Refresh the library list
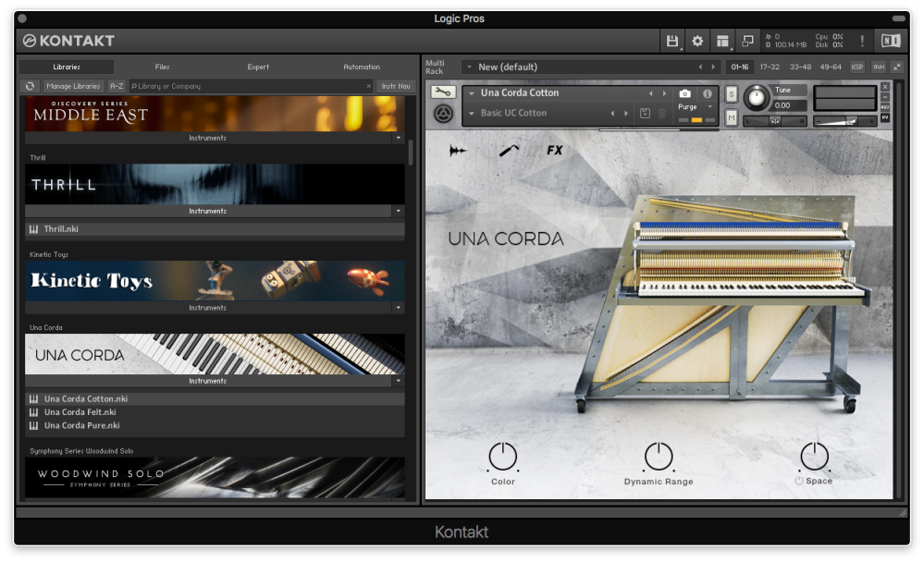This screenshot has width=924, height=562. tap(31, 86)
